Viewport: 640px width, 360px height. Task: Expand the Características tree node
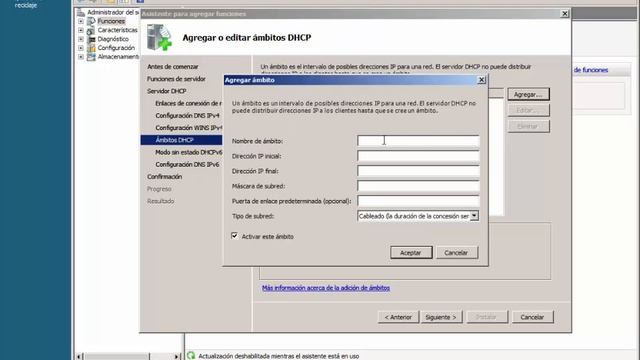click(x=81, y=30)
